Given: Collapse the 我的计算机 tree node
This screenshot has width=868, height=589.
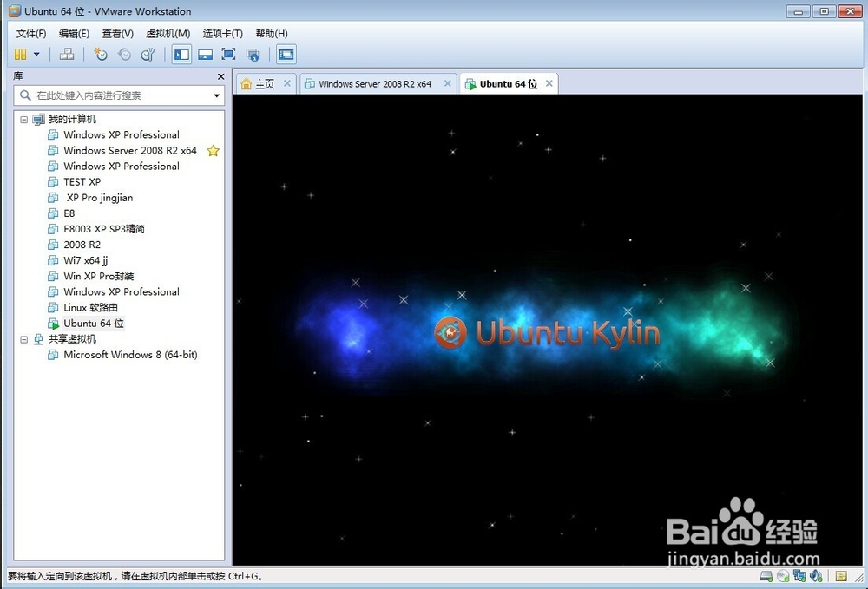Looking at the screenshot, I should (x=23, y=119).
